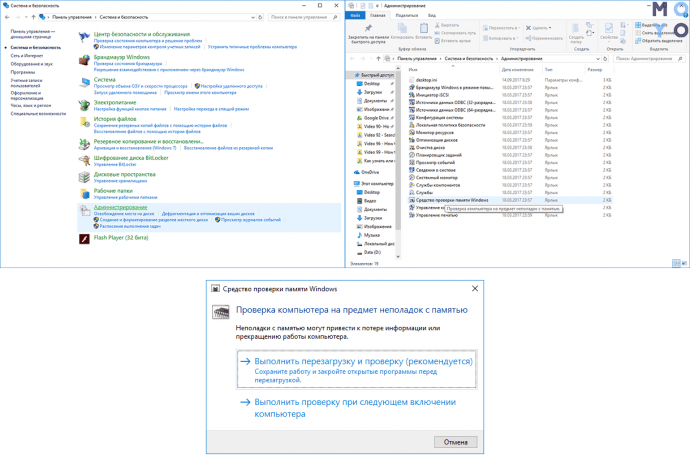The height and width of the screenshot is (466, 690).
Task: Select the Инициатор iSCSI shortcut
Action: pyautogui.click(x=429, y=95)
